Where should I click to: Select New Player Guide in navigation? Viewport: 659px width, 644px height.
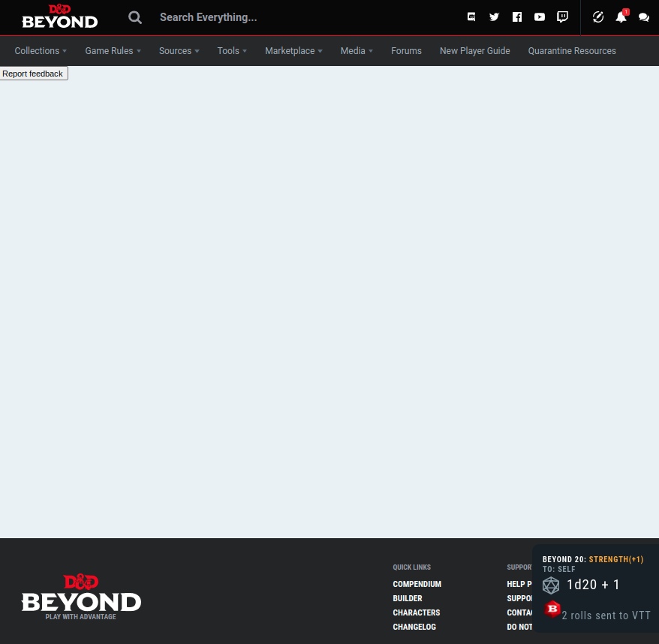pos(474,50)
